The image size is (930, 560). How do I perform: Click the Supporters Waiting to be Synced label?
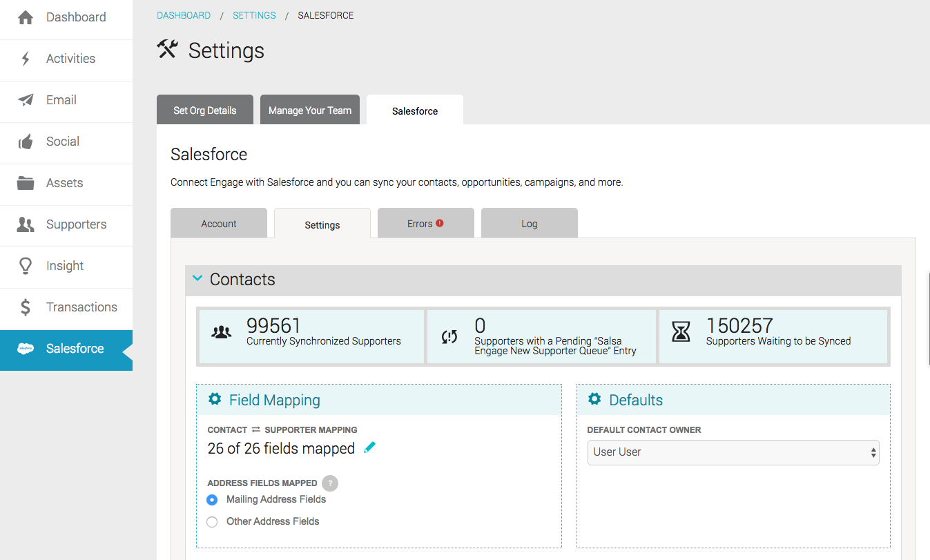(778, 341)
